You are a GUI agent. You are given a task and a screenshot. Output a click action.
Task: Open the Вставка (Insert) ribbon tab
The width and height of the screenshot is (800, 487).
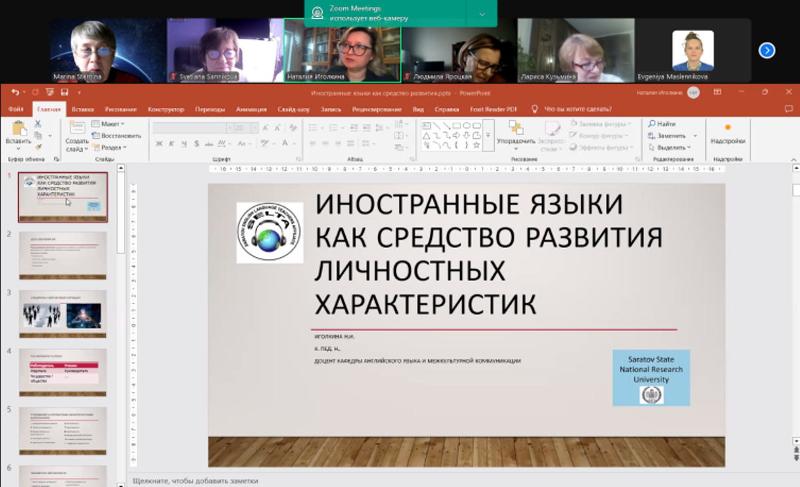tap(83, 109)
